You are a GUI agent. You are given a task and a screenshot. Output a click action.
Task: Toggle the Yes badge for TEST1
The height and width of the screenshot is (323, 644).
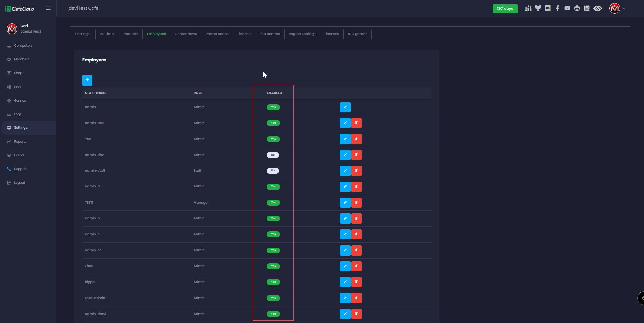point(273,203)
